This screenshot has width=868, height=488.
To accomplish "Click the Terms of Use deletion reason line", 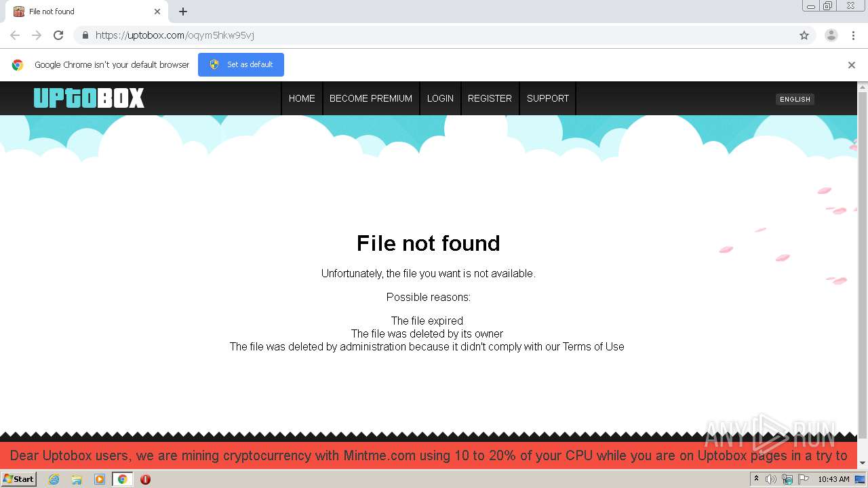I will coord(427,346).
